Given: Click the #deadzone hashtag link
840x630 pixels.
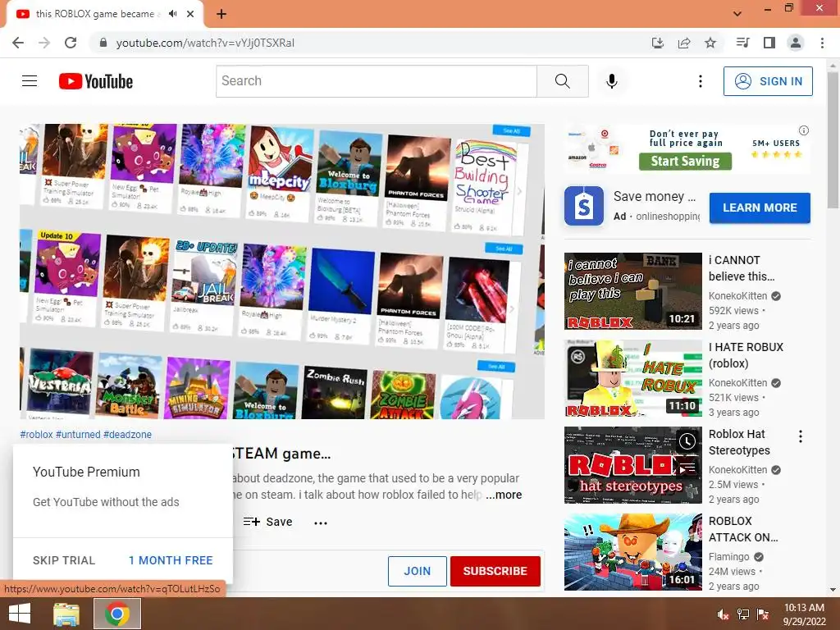Looking at the screenshot, I should coord(127,435).
